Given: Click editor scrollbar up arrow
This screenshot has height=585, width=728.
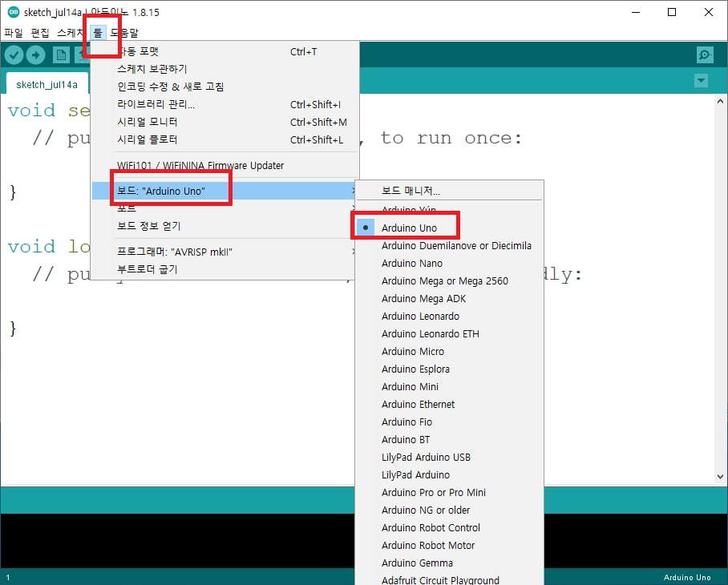Looking at the screenshot, I should 720,101.
